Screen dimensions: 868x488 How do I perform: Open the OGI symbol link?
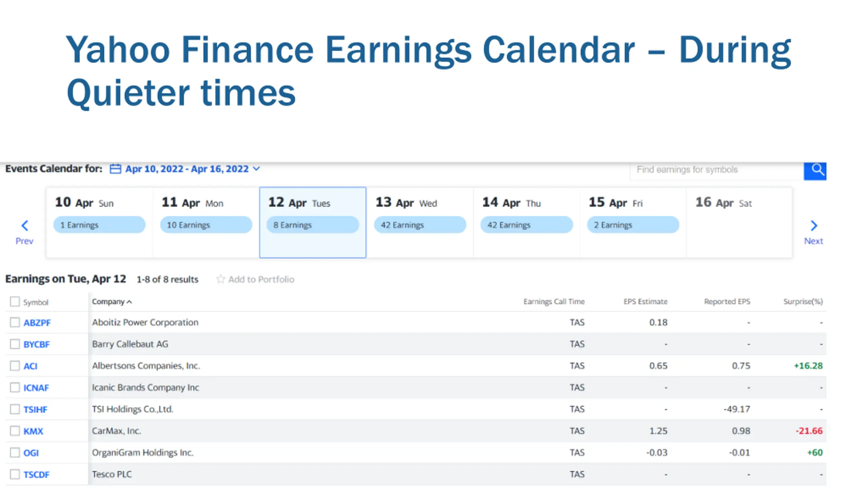point(31,453)
